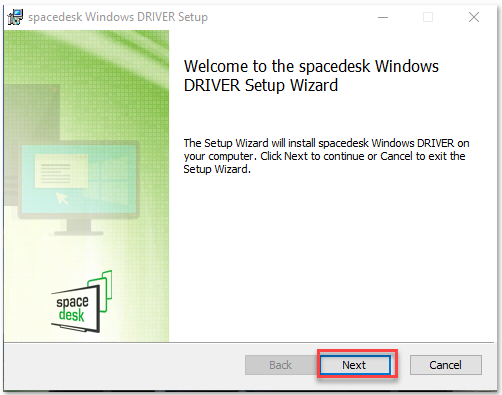Screen dimensions: 502x395
Task: Minimize the setup wizard window
Action: point(383,17)
